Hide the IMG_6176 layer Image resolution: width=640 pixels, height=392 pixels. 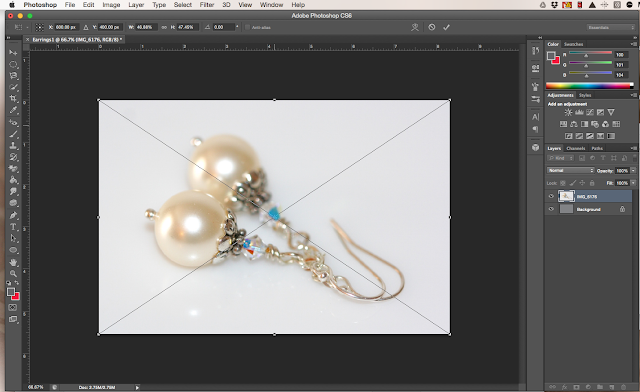pos(551,196)
